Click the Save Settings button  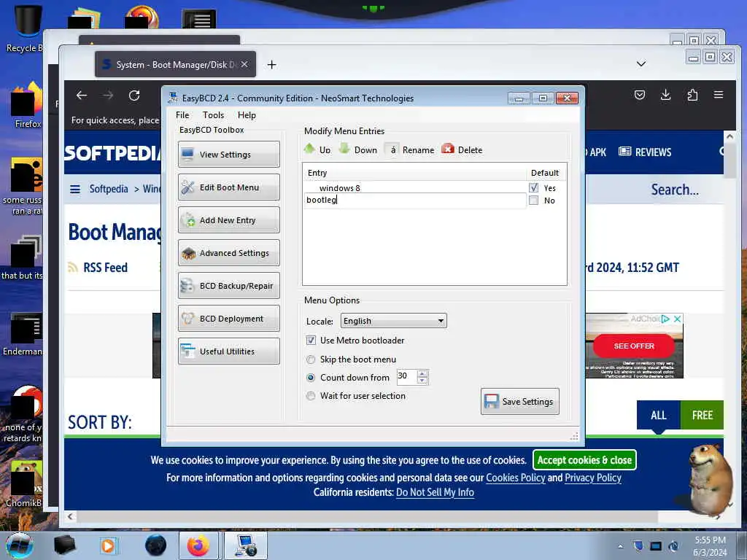(x=519, y=402)
